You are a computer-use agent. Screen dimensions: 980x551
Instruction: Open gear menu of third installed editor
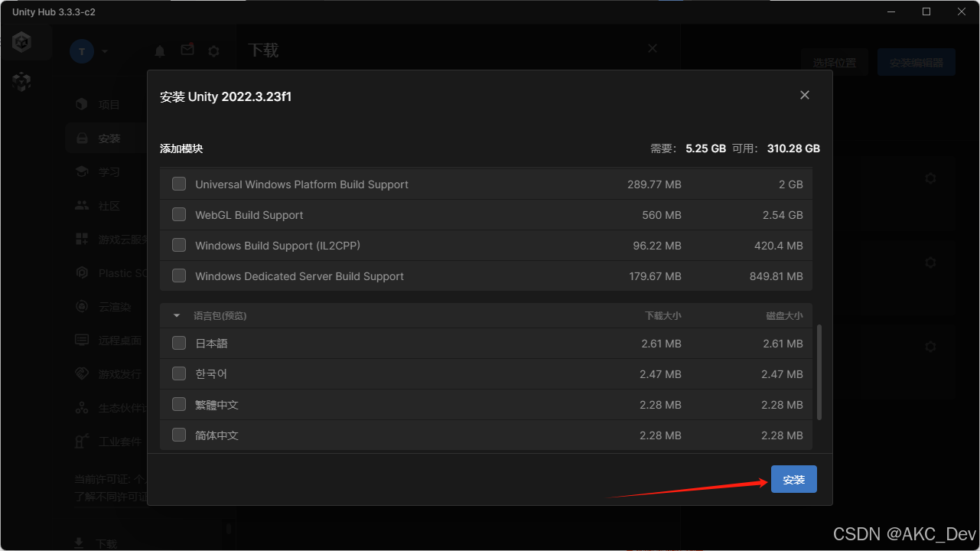tap(930, 347)
